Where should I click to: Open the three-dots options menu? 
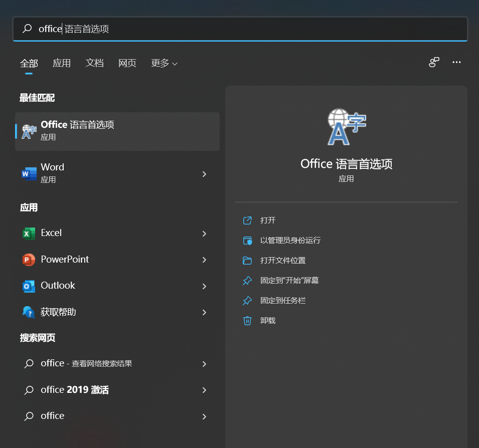[457, 62]
